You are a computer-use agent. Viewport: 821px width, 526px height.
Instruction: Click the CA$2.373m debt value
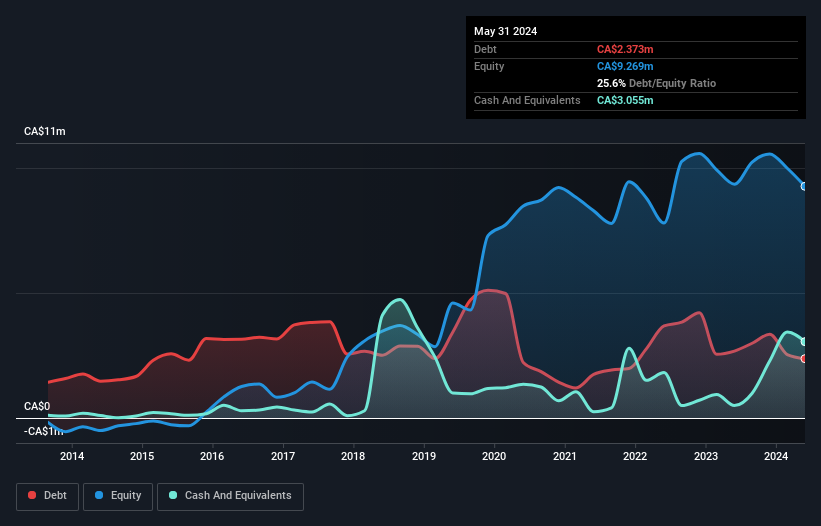click(x=625, y=49)
